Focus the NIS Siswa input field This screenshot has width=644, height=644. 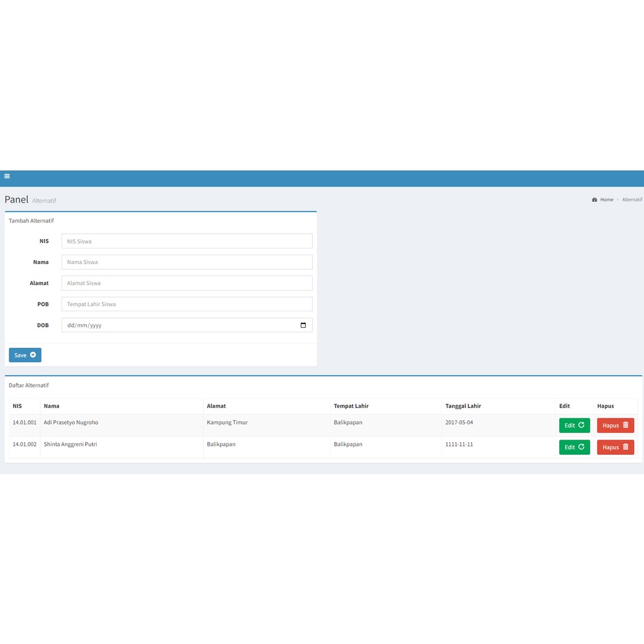pos(187,241)
